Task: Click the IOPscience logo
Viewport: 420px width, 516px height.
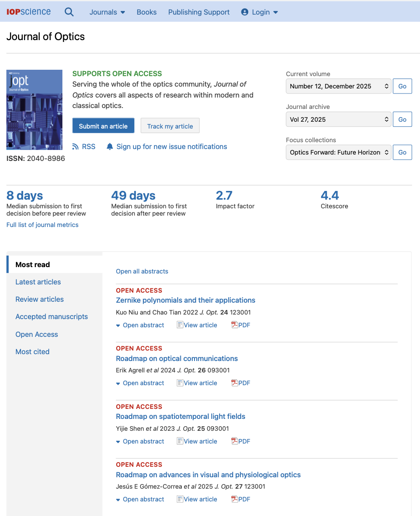Action: [29, 12]
